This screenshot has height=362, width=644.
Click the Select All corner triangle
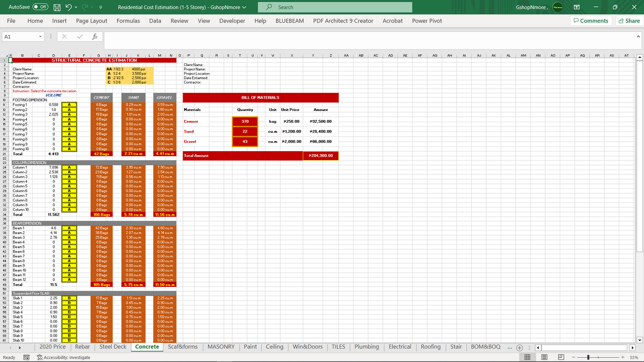(8, 55)
